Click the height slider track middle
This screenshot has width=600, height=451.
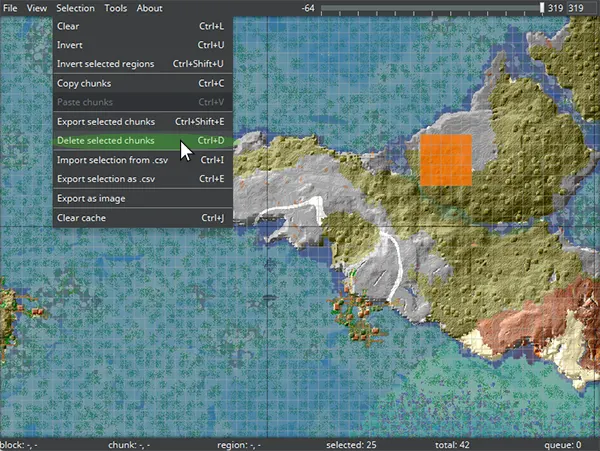(430, 8)
